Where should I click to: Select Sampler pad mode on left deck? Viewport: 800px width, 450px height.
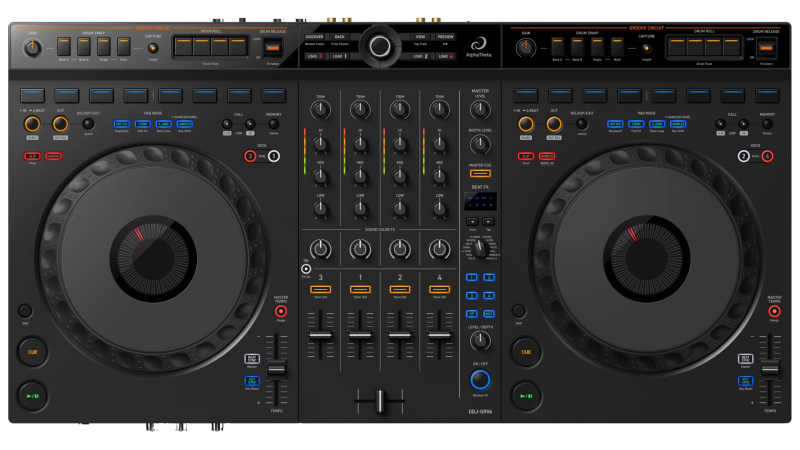(x=185, y=124)
